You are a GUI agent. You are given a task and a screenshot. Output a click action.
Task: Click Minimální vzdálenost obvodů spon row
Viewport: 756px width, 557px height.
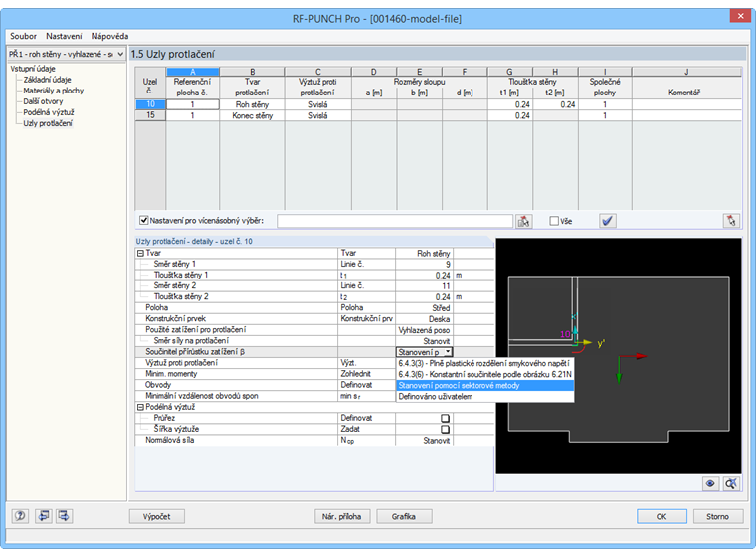(x=266, y=397)
